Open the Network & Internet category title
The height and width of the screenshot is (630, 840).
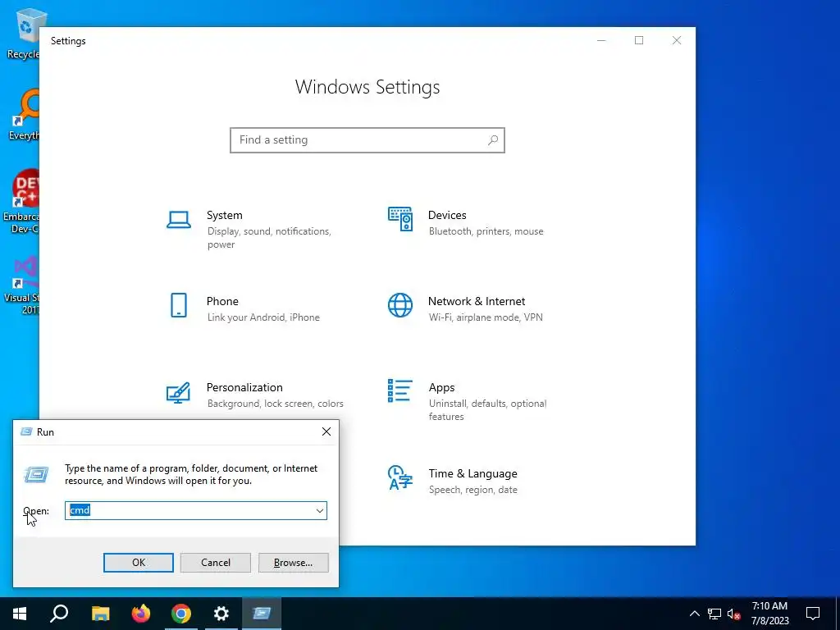pyautogui.click(x=477, y=301)
